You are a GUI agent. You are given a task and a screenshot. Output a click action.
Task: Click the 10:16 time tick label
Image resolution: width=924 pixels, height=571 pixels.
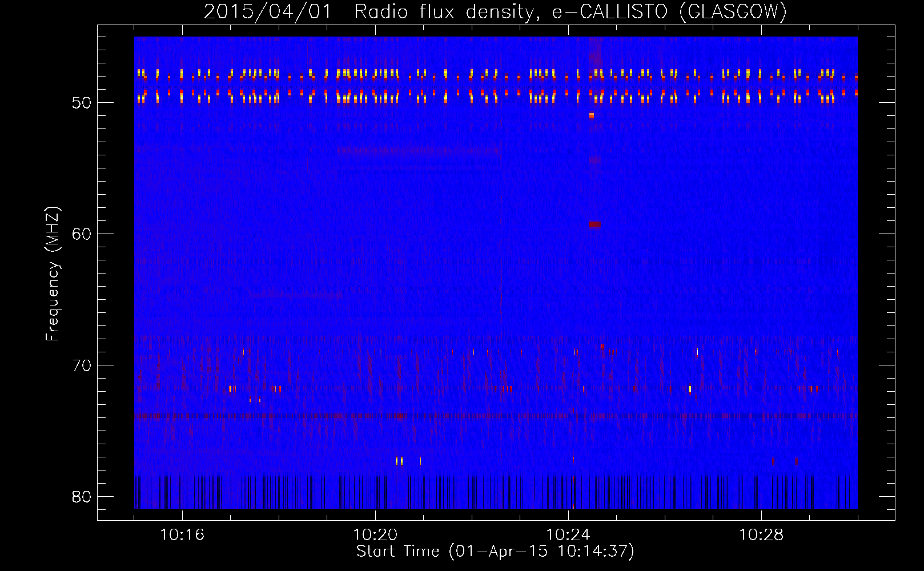tap(182, 534)
